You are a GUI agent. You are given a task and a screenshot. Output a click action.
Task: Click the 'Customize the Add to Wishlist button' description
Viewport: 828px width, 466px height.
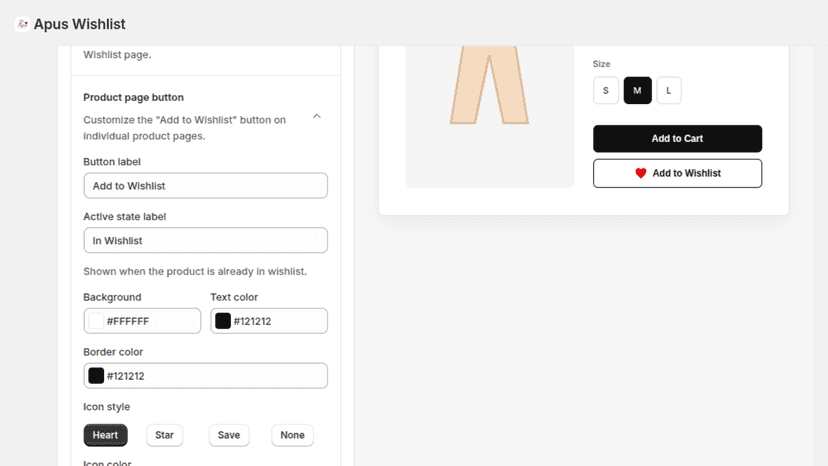(x=185, y=128)
